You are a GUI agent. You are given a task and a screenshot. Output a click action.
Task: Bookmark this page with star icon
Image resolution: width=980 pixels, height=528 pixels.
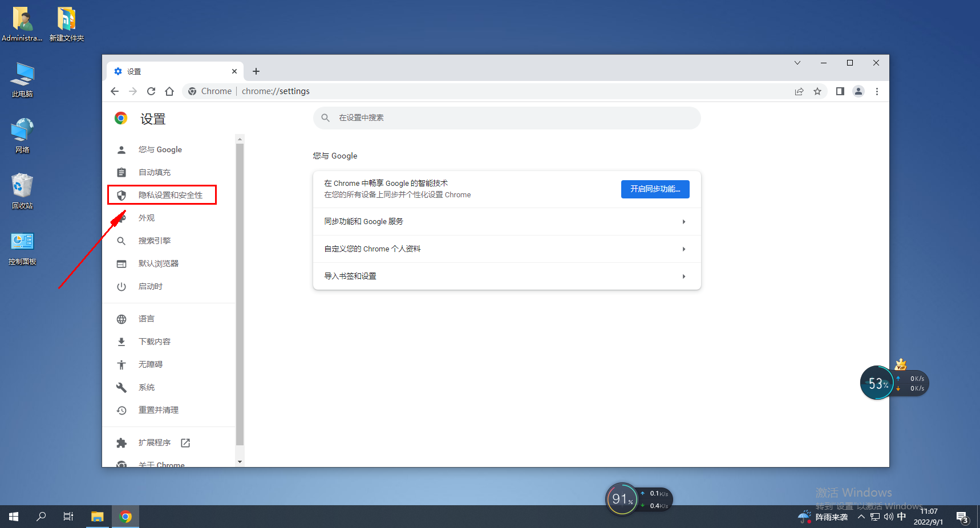tap(817, 91)
